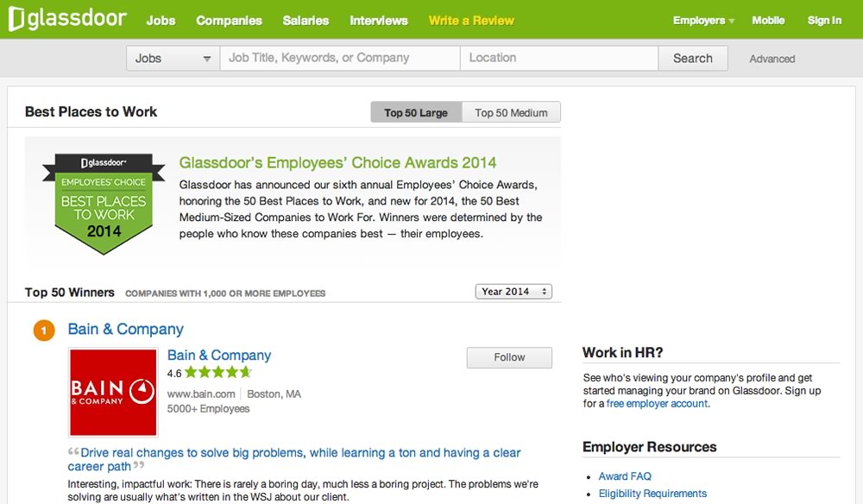Visit the www.bain.com website link
Viewport: 863px width, 504px height.
[x=201, y=394]
